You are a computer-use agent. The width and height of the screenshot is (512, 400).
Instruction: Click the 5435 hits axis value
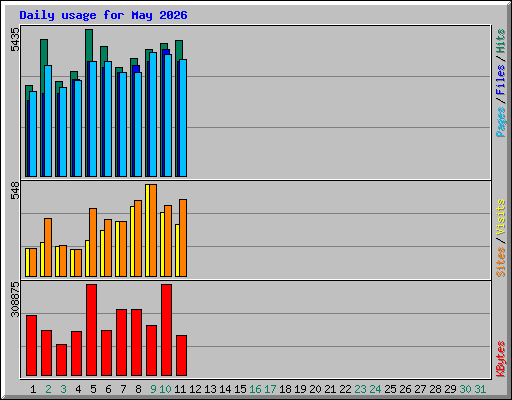coord(15,40)
